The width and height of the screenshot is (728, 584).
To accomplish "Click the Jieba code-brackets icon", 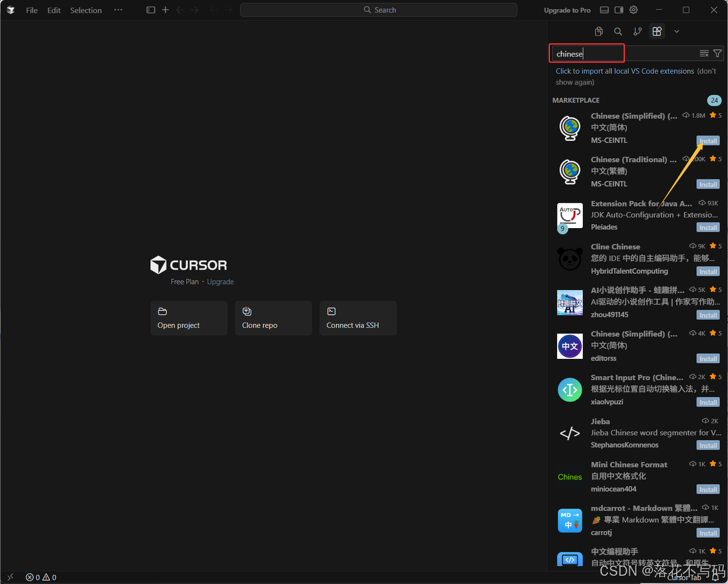I will (x=570, y=433).
